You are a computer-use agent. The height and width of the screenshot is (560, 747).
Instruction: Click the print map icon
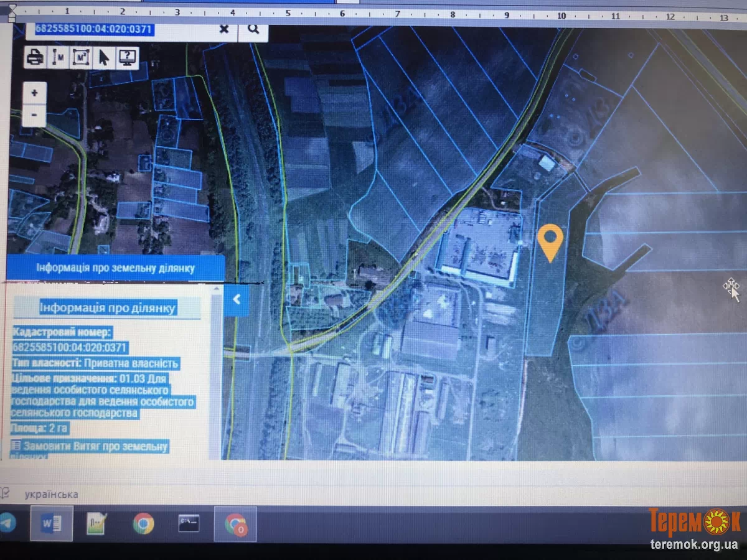point(34,57)
